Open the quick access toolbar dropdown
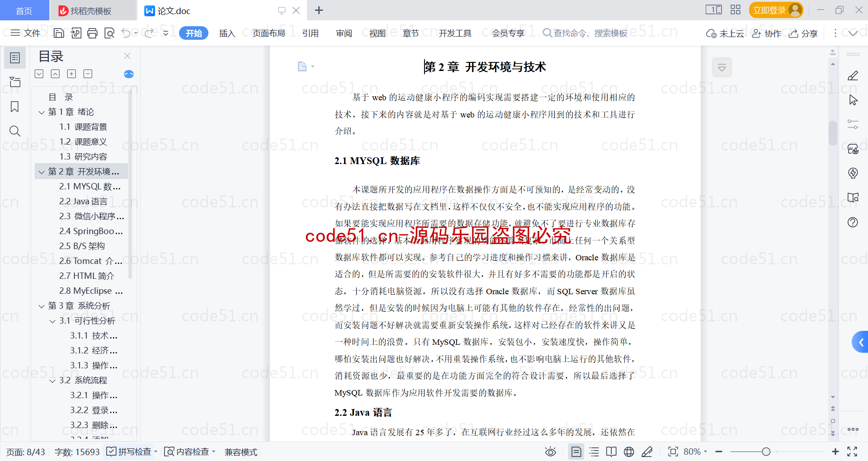 [x=165, y=33]
